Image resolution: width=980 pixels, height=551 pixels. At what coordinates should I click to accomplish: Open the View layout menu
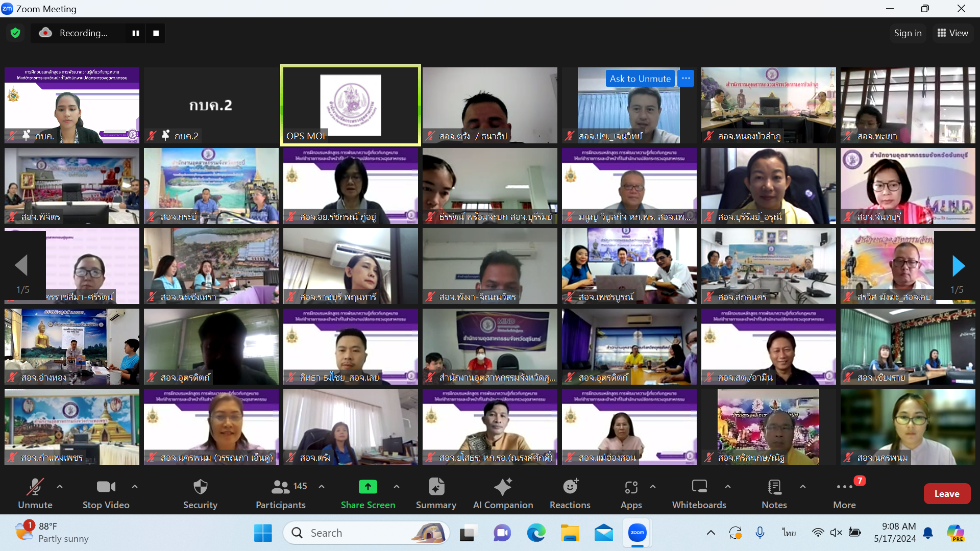pyautogui.click(x=952, y=33)
